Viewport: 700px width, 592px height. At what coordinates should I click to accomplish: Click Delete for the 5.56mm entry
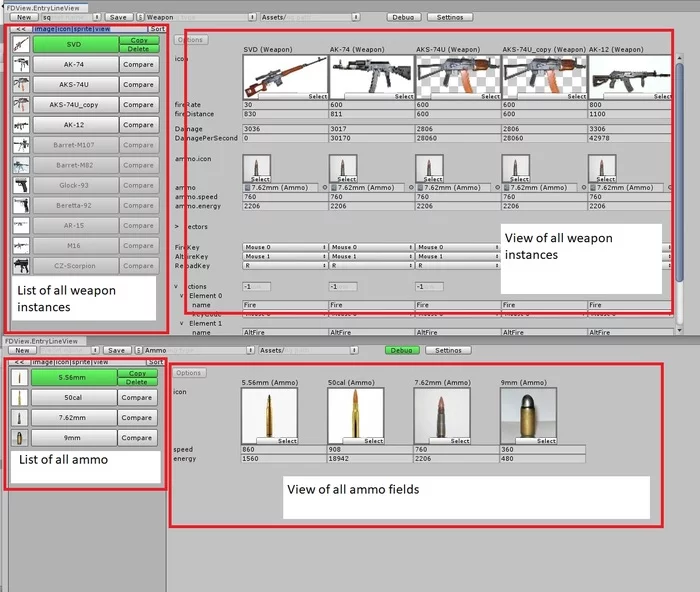pos(137,382)
